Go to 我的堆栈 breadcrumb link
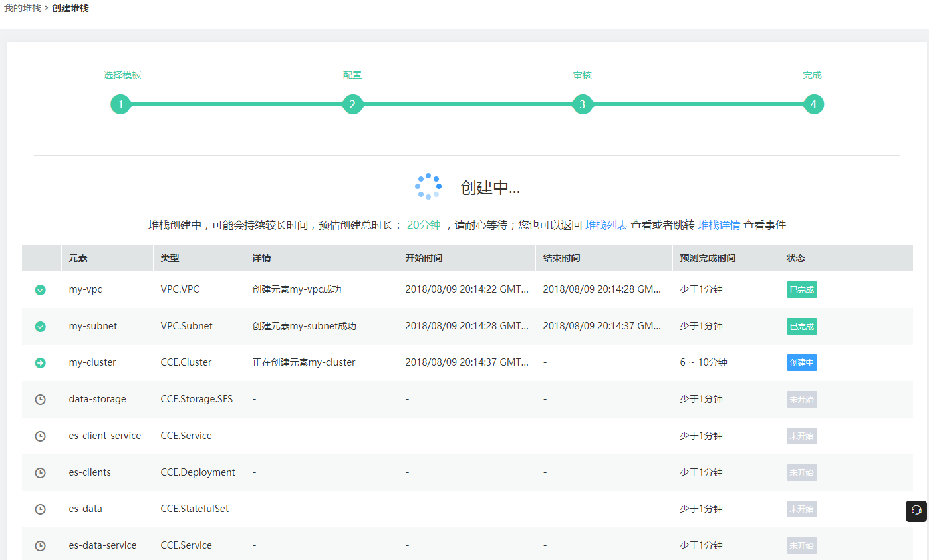 point(23,9)
